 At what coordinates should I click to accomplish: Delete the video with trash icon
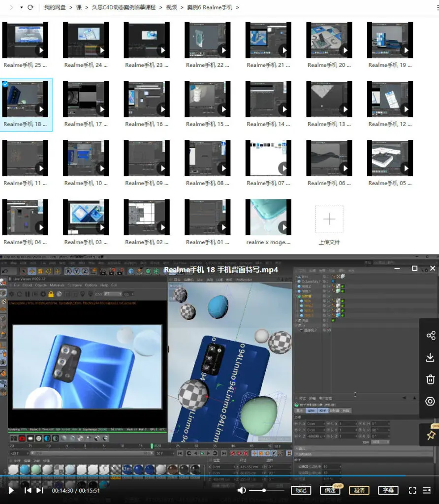[431, 379]
